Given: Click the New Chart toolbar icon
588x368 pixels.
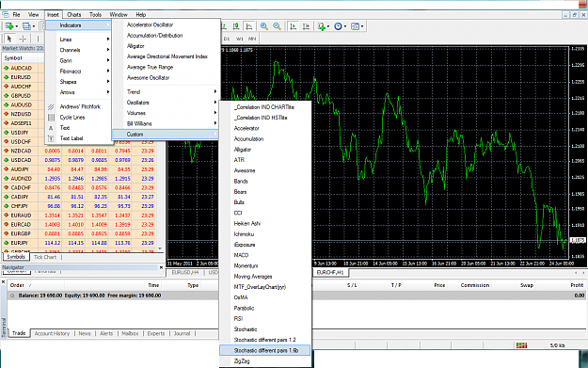Looking at the screenshot, I should [x=9, y=26].
